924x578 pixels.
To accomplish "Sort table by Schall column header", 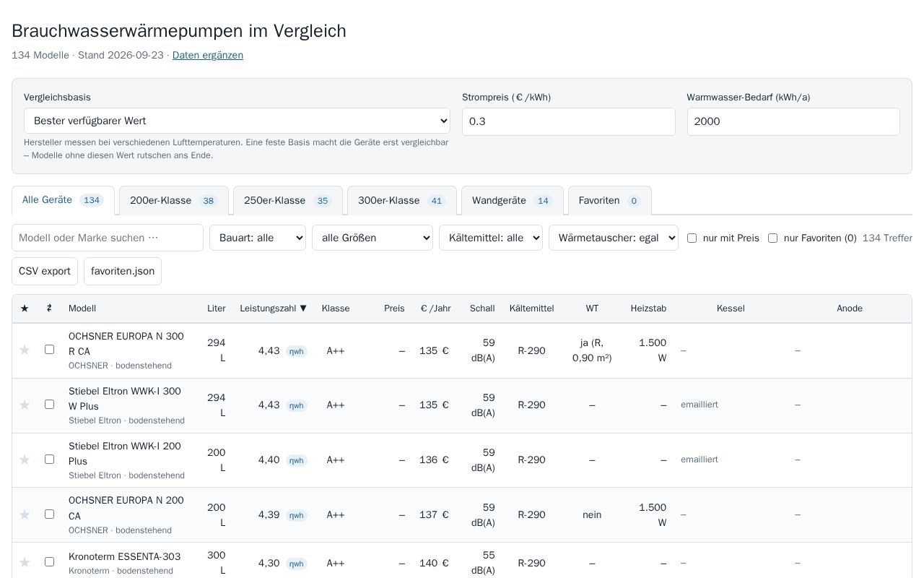I will point(482,309).
